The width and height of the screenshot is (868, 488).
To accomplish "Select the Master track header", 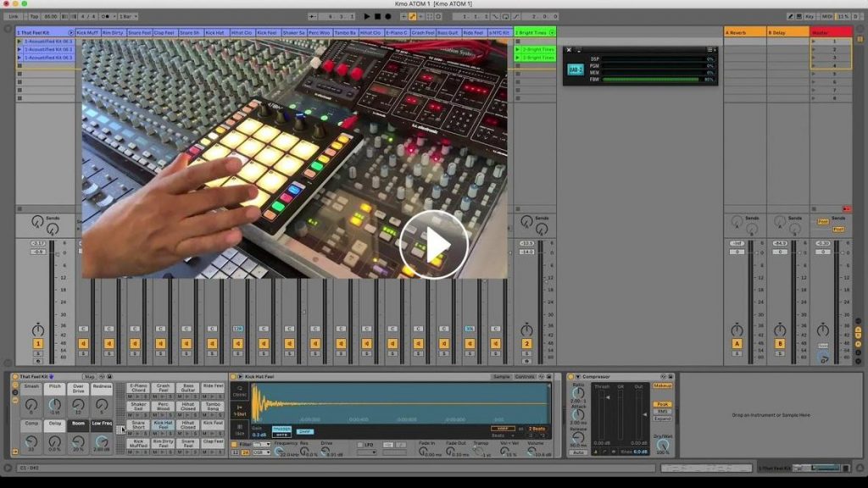I will [831, 33].
